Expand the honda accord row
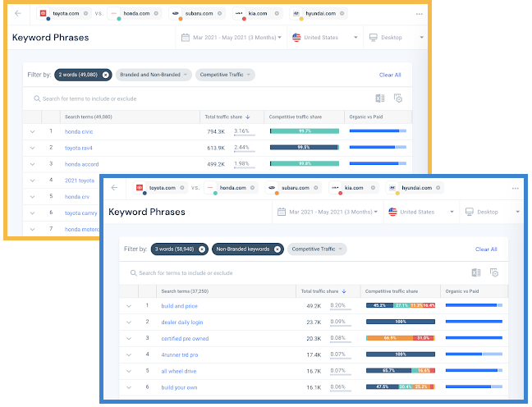Viewport: 532px width, 407px height. click(33, 164)
